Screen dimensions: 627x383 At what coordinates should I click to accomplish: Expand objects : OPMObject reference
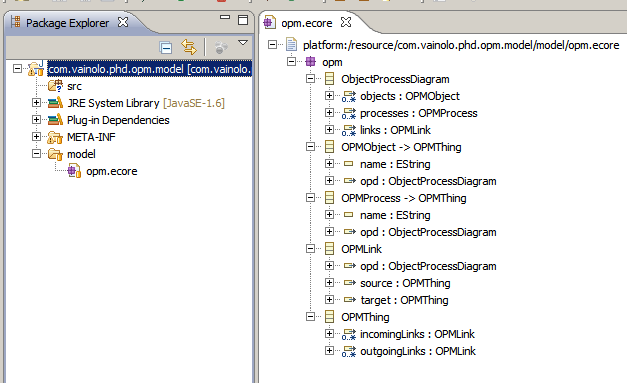(329, 96)
